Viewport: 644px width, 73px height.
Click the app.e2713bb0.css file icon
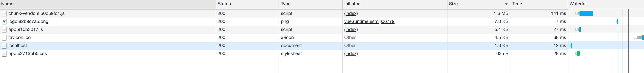pyautogui.click(x=4, y=54)
